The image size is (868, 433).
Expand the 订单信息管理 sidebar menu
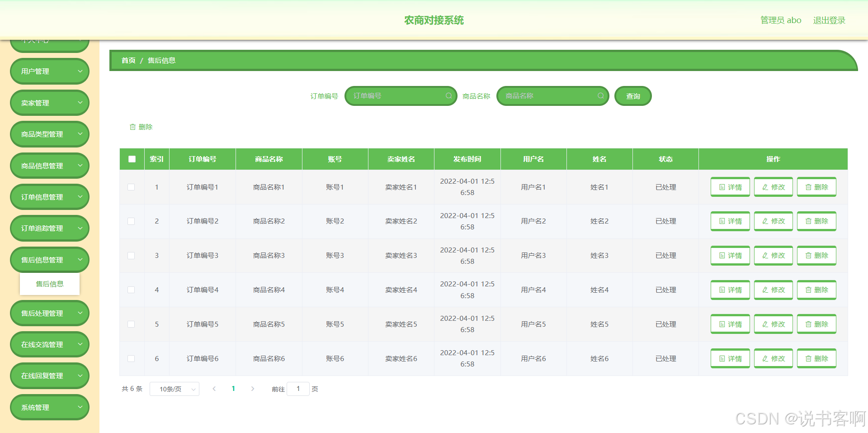point(50,197)
